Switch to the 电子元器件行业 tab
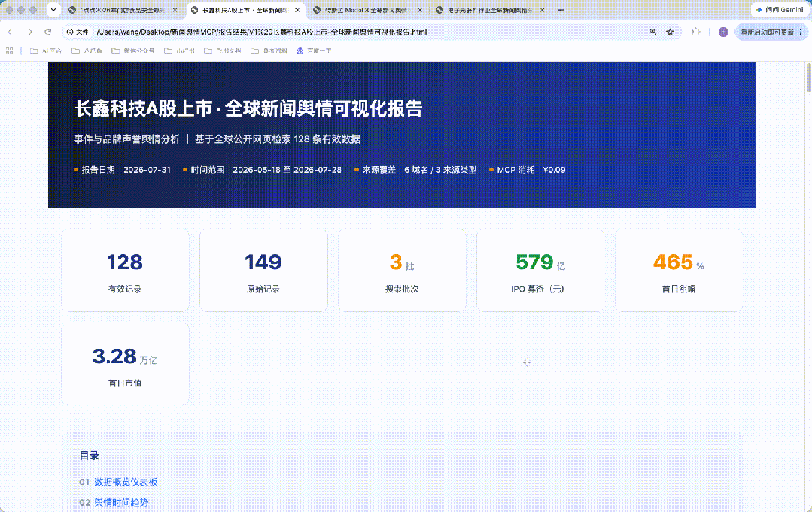This screenshot has width=812, height=512. tap(489, 10)
